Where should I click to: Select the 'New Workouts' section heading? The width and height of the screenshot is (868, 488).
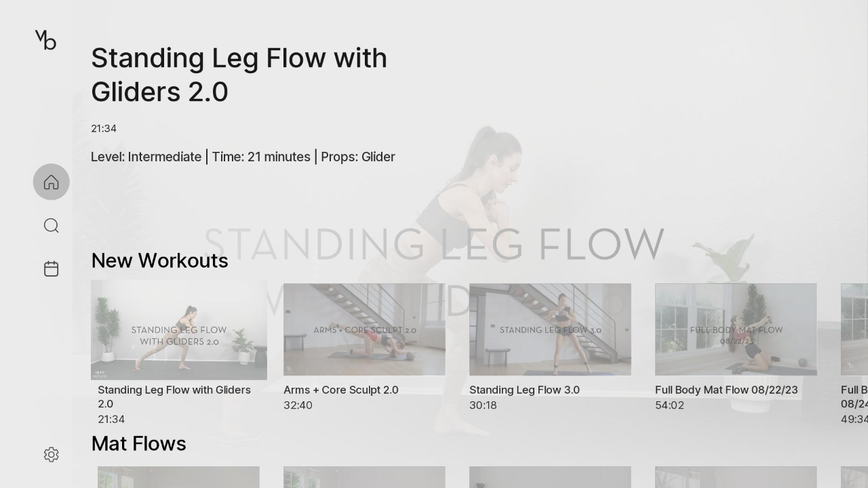159,261
